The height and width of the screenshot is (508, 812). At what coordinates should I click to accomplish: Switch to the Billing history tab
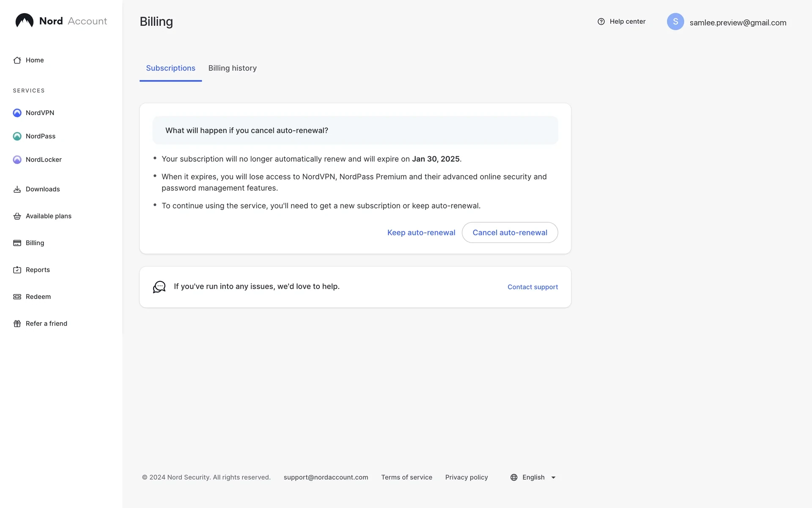click(233, 68)
